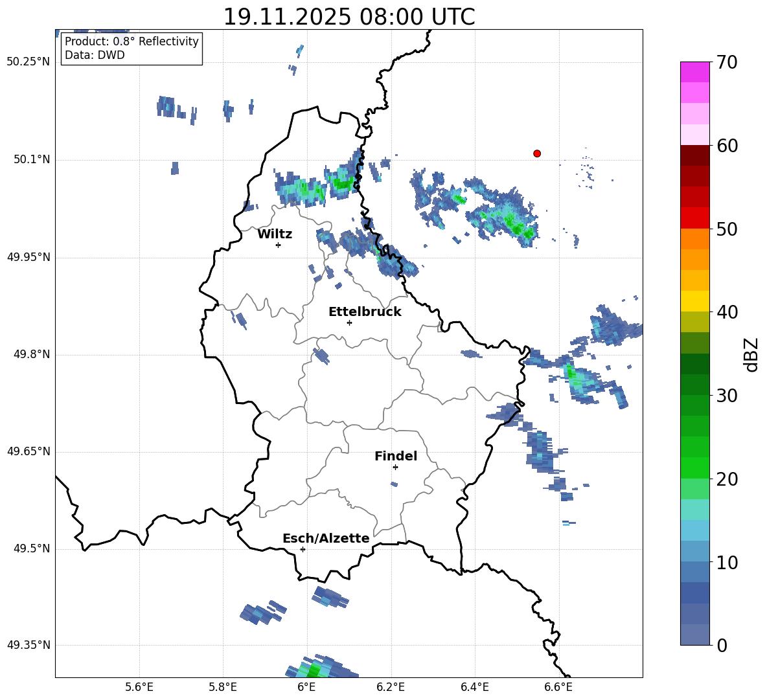
Task: Click the bright green colorbar segment above 20
Action: (695, 468)
